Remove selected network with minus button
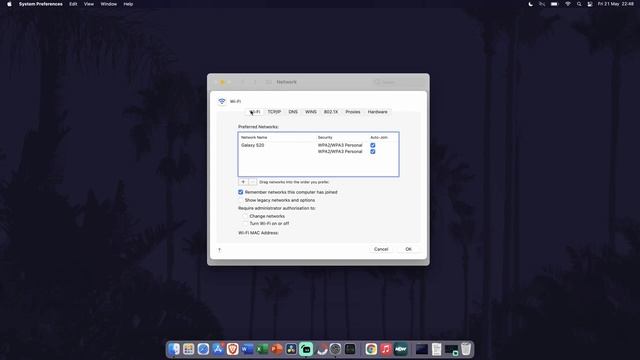Screen dimensions: 640x360 pyautogui.click(x=253, y=182)
